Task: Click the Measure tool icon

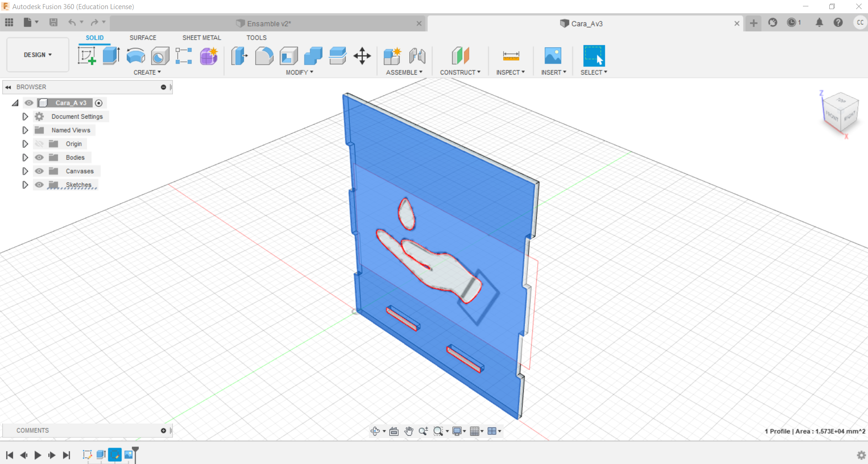Action: pos(511,56)
